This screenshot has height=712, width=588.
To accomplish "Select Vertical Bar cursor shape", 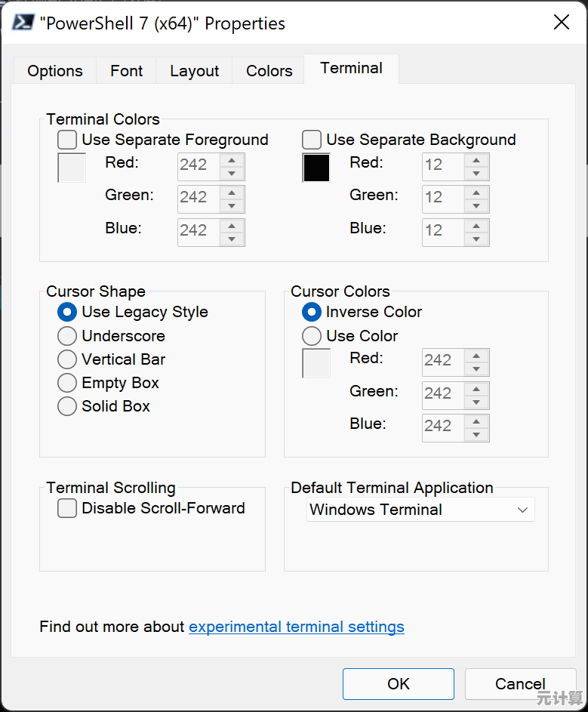I will click(x=67, y=359).
